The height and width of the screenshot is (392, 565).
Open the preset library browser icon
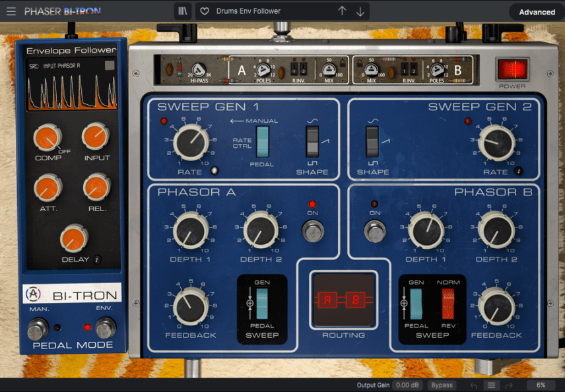click(x=183, y=11)
